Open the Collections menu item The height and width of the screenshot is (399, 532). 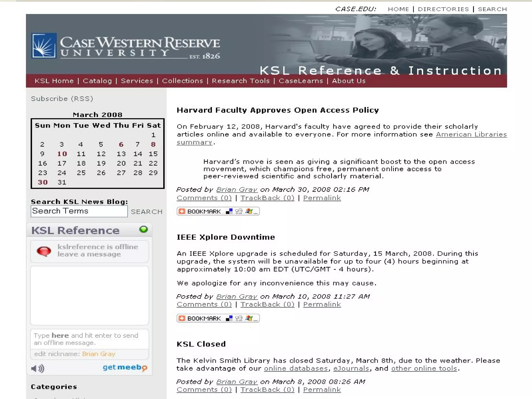click(x=182, y=81)
